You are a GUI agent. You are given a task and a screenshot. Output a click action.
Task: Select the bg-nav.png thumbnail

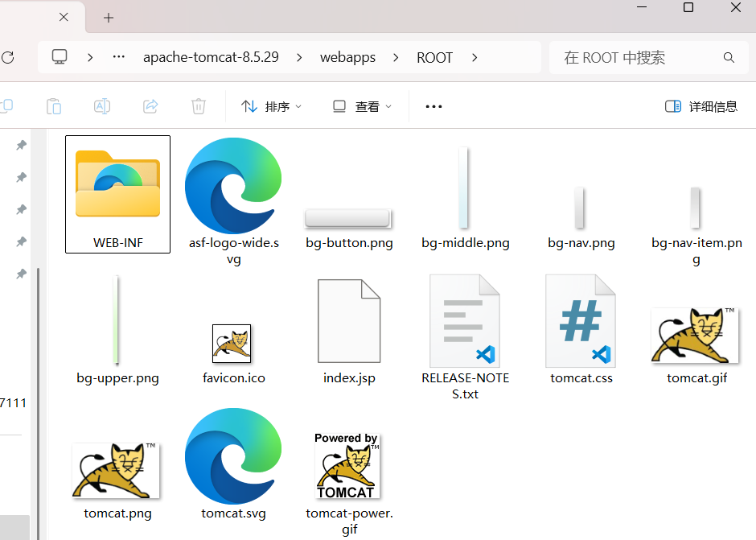pos(579,208)
